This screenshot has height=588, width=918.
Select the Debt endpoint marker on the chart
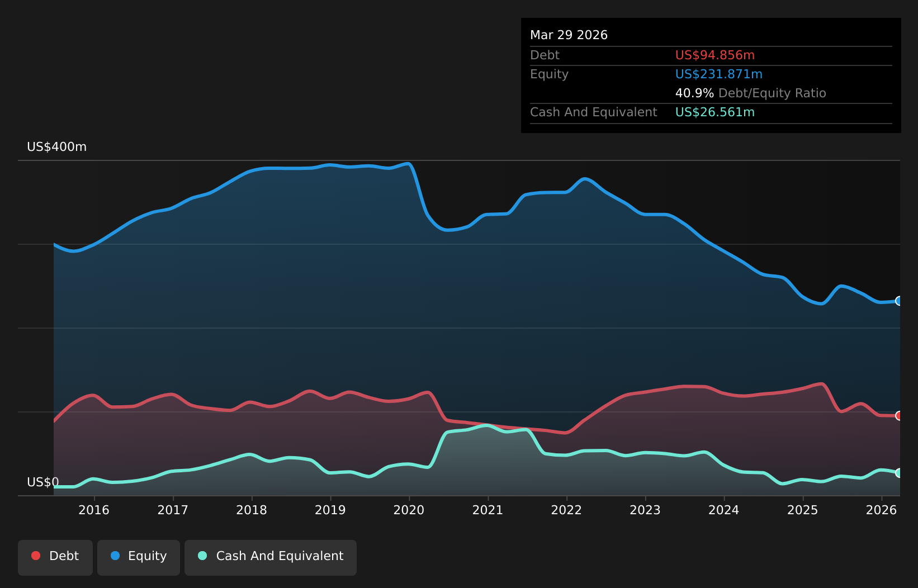coord(899,415)
